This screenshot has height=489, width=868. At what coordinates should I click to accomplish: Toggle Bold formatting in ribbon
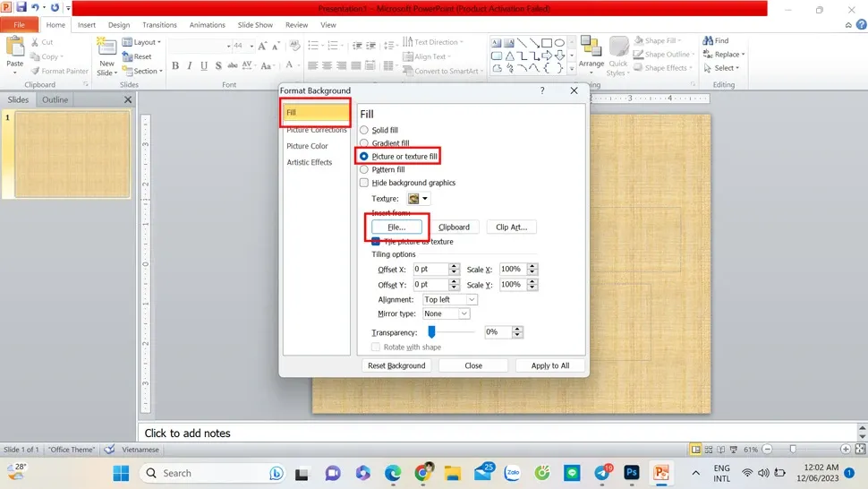tap(175, 66)
